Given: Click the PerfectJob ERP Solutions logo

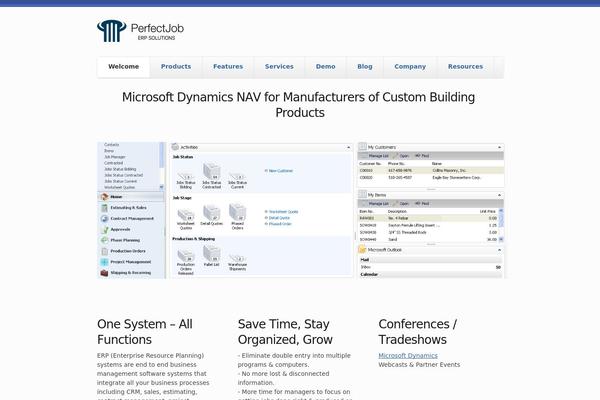Looking at the screenshot, I should pyautogui.click(x=140, y=31).
